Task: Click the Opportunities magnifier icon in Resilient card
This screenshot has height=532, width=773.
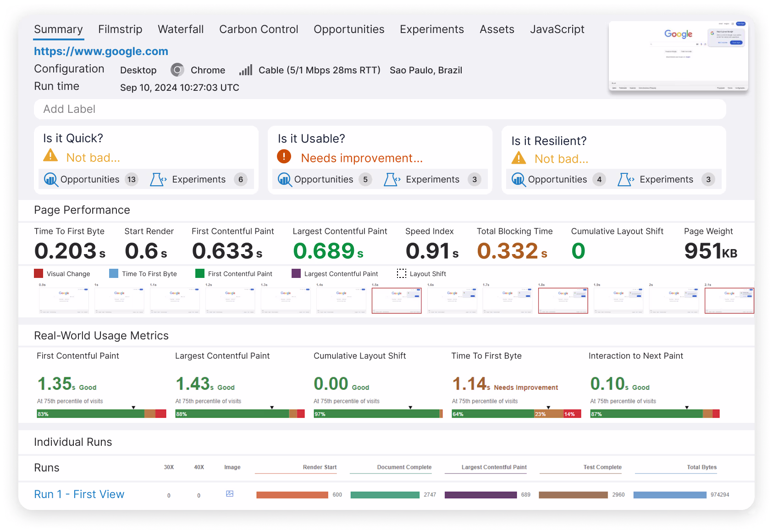Action: point(518,179)
